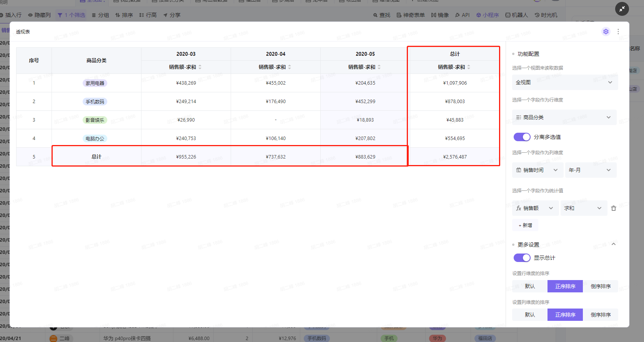644x342 pixels.
Task: Disable the 显示总计 switch
Action: [x=522, y=258]
